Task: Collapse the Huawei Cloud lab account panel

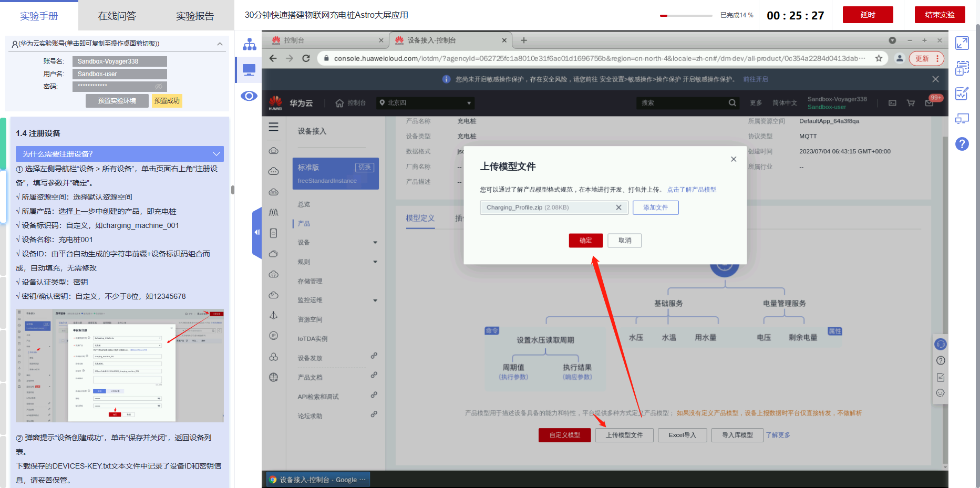Action: point(220,44)
